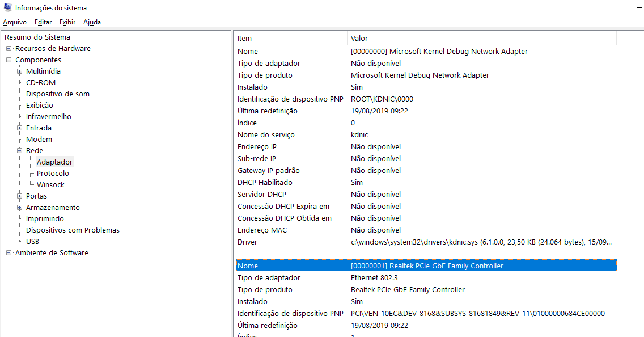
Task: Expand the Armazenamento node
Action: (19, 208)
